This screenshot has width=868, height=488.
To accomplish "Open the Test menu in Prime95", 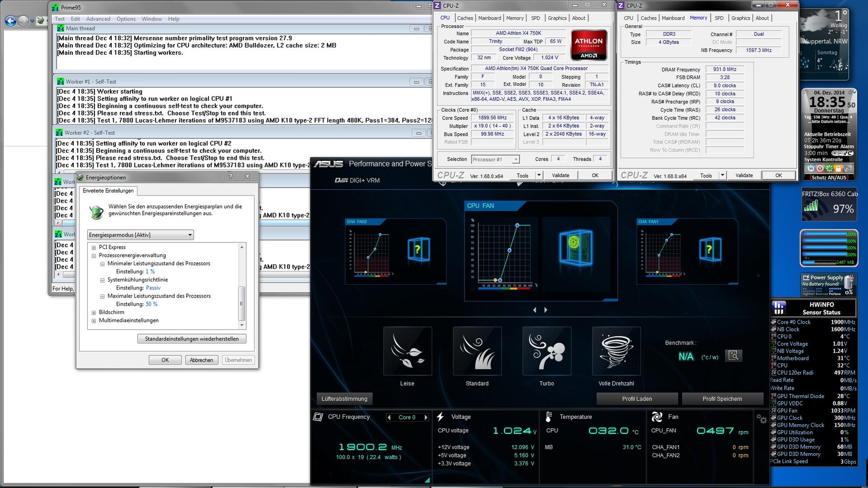I will click(60, 19).
